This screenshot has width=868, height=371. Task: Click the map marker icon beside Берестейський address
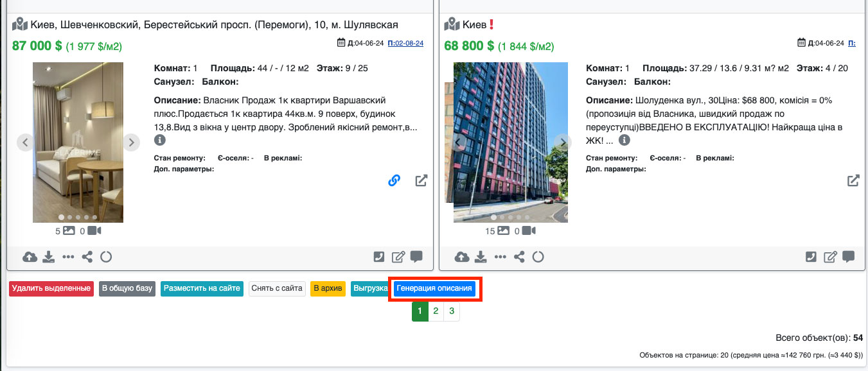[x=20, y=24]
